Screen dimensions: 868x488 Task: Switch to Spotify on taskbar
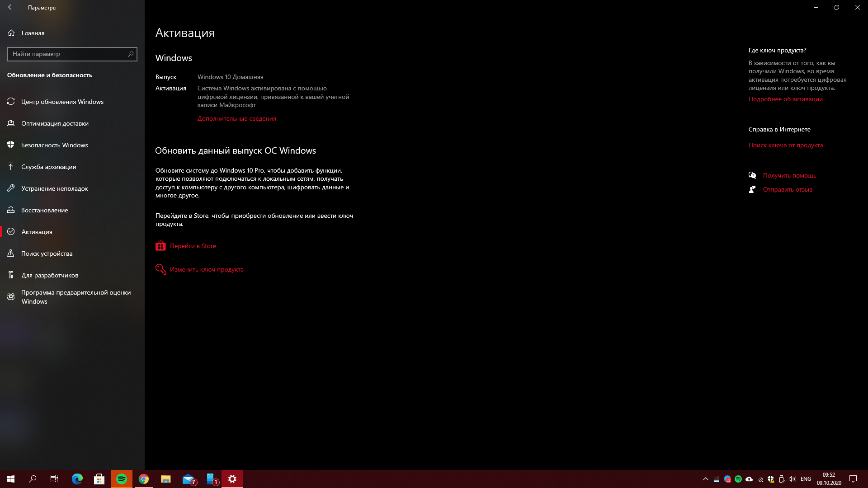[122, 479]
